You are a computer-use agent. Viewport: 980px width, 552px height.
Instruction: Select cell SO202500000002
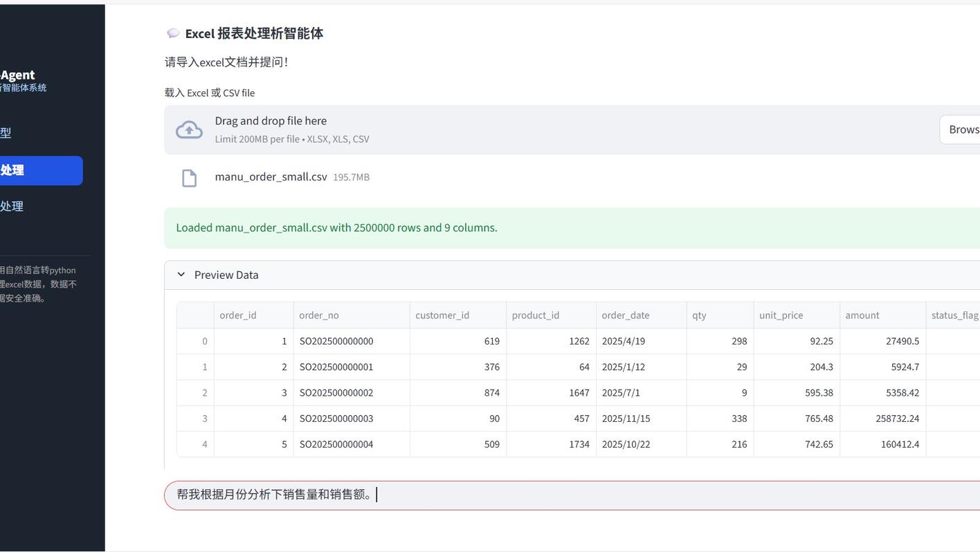352,393
